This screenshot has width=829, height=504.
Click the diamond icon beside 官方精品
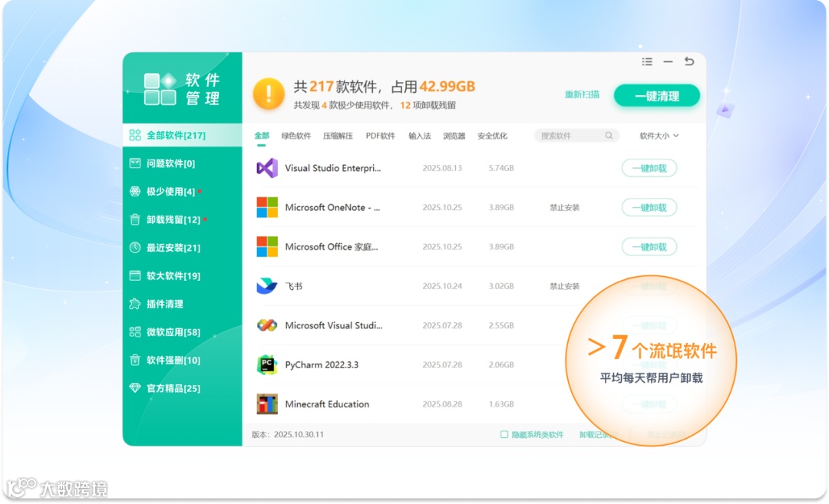[x=135, y=387]
